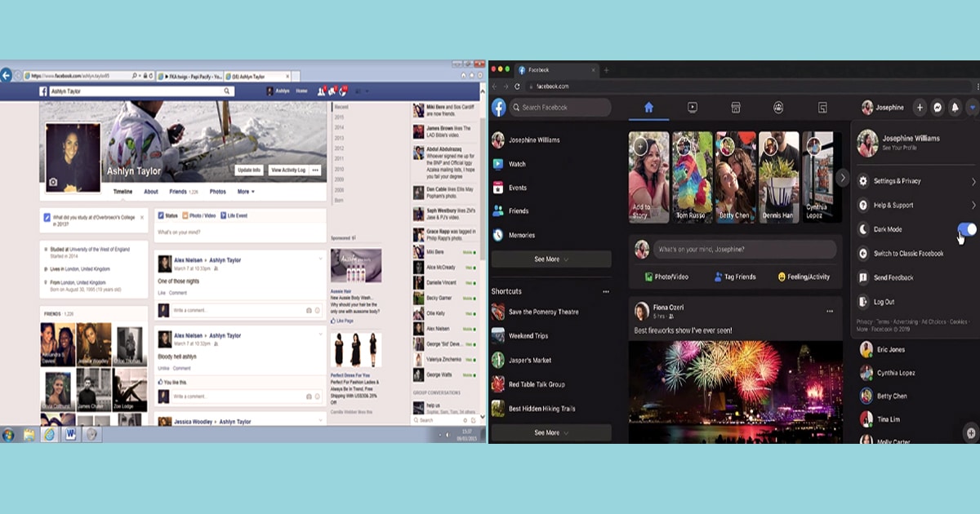Click Photo/Video in post composer

[667, 277]
